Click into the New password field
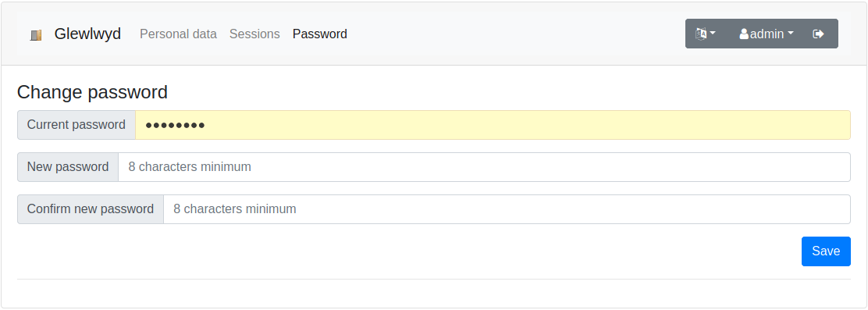Image resolution: width=868 pixels, height=310 pixels. coord(485,167)
